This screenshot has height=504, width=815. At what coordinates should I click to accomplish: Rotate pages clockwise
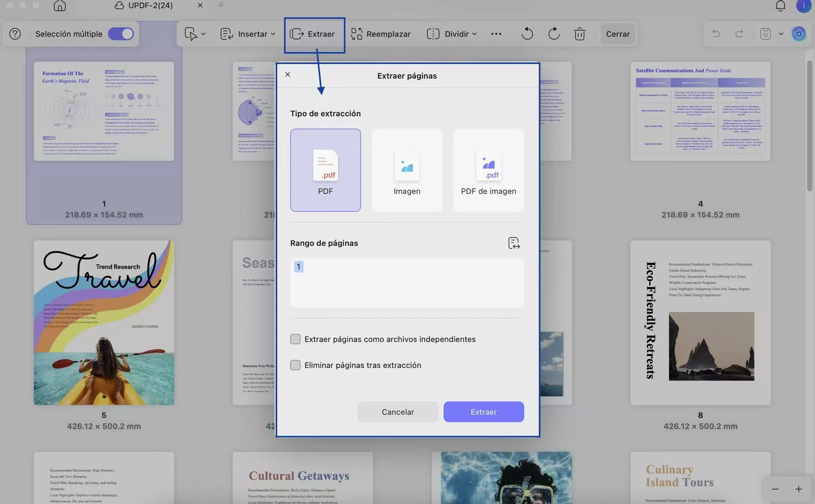click(554, 34)
